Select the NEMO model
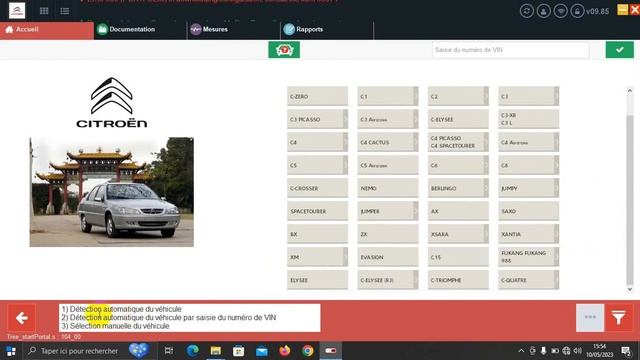Image resolution: width=640 pixels, height=360 pixels. pos(388,188)
